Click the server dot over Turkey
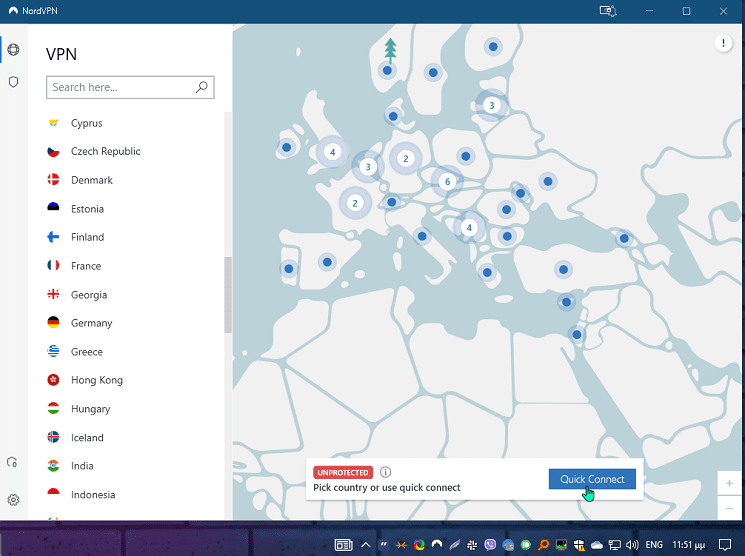The height and width of the screenshot is (556, 745). click(564, 269)
